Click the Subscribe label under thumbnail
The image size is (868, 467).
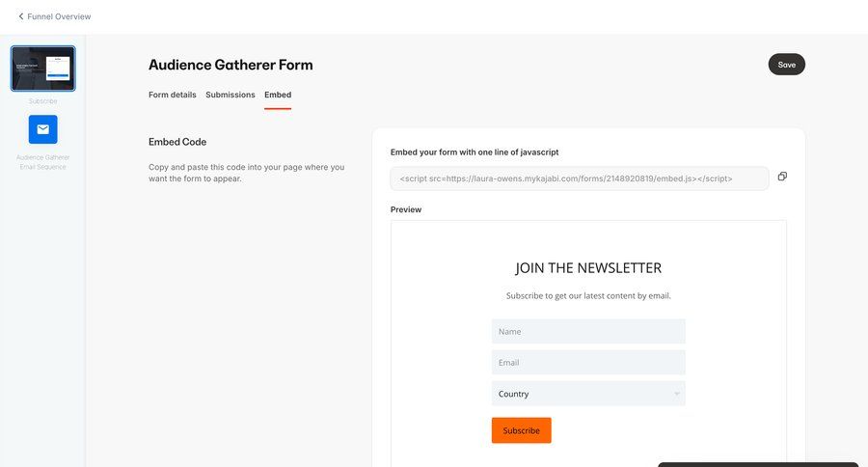(x=42, y=101)
